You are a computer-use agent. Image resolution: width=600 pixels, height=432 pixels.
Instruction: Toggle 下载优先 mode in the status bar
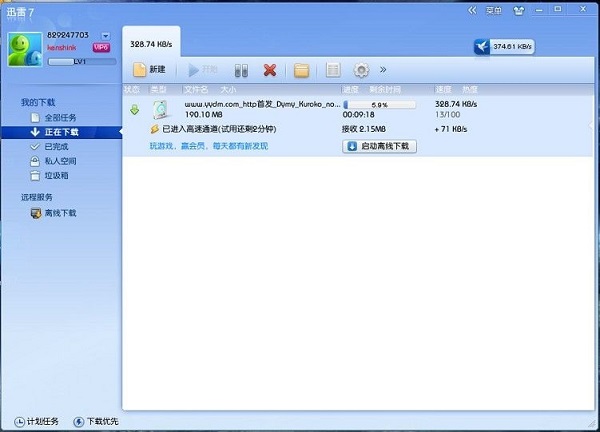pos(96,421)
